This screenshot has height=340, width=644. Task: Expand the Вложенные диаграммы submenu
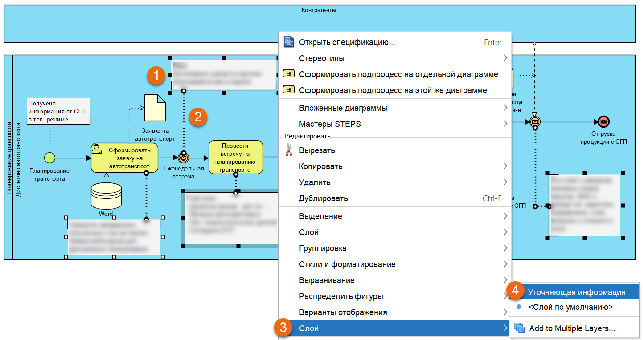point(505,108)
